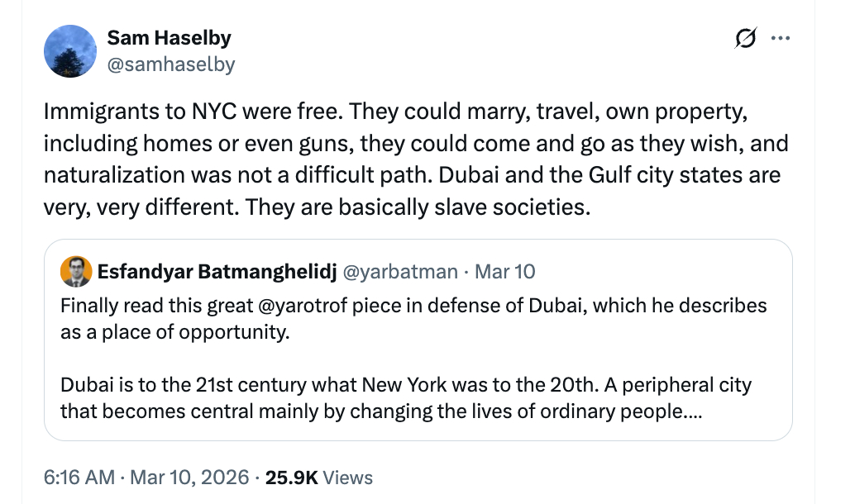Click the 'Dubai is to the 21st century' paragraph

pyautogui.click(x=405, y=398)
